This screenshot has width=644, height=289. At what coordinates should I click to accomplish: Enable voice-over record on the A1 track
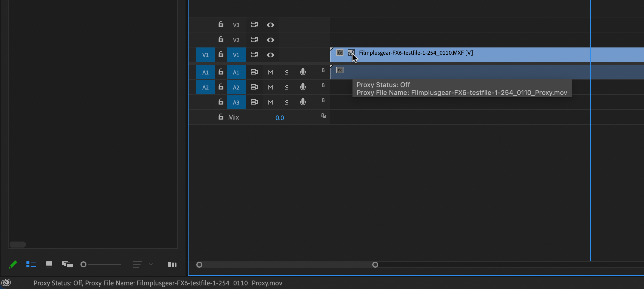[303, 72]
